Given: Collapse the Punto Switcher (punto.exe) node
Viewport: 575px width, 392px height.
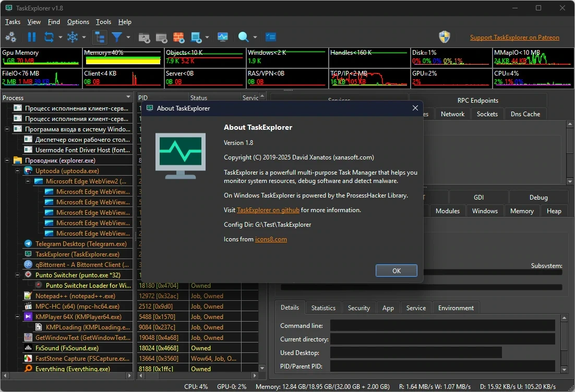Looking at the screenshot, I should point(17,275).
